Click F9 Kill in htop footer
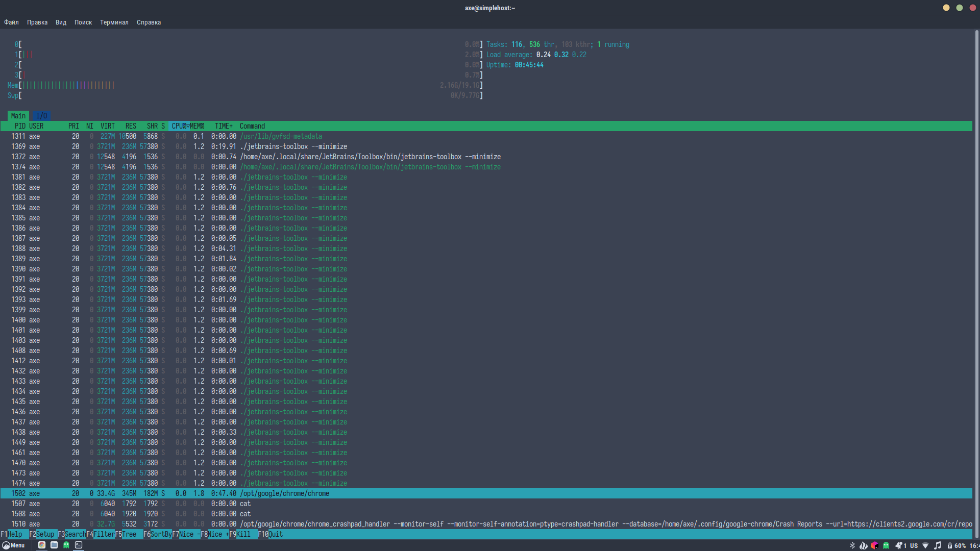Image resolution: width=980 pixels, height=551 pixels. [243, 534]
